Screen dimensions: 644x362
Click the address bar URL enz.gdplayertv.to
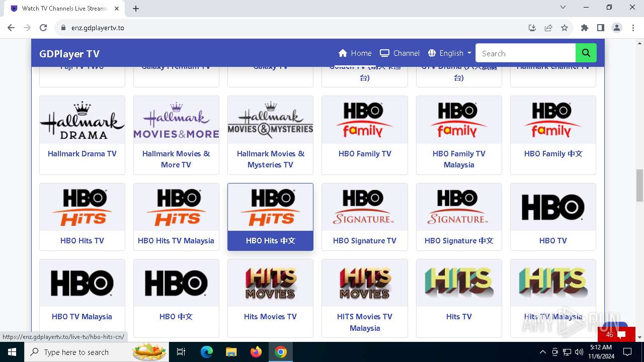point(98,28)
